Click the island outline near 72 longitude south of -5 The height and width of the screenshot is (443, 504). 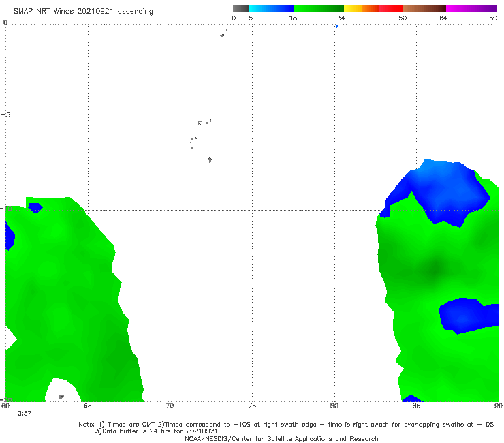(210, 160)
